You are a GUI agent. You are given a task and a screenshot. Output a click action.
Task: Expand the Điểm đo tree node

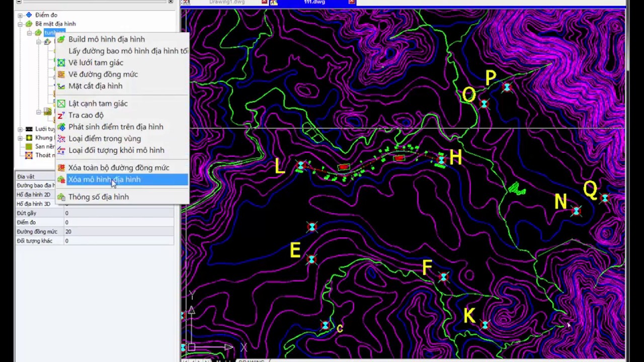click(20, 15)
